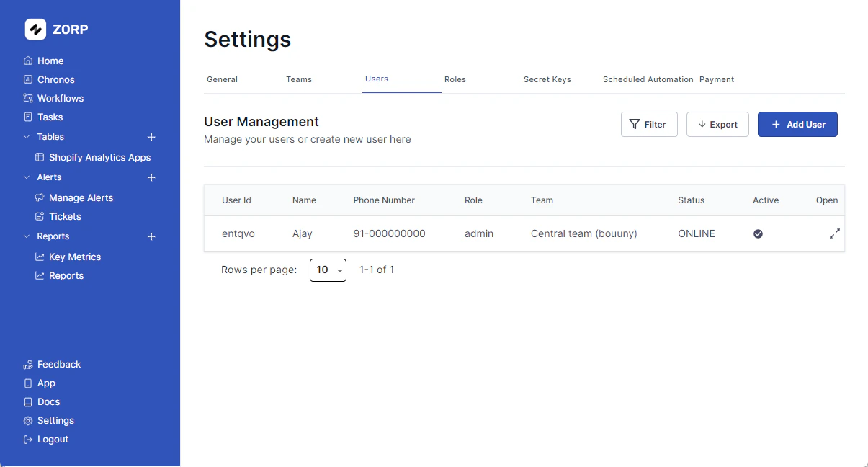Open the Secret Keys tab
The height and width of the screenshot is (467, 868).
547,79
